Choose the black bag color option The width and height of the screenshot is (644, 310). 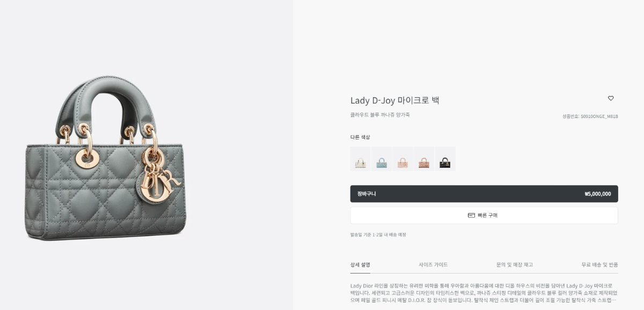(x=445, y=159)
